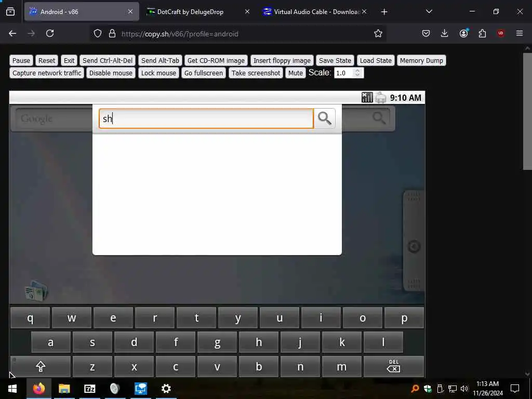Click the network tray icon

click(453, 389)
